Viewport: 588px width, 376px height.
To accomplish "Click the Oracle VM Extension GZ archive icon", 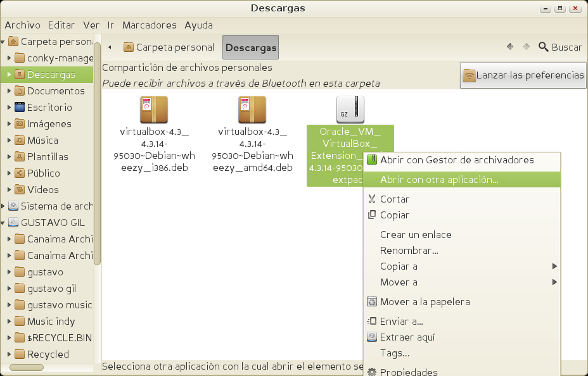I will point(350,110).
